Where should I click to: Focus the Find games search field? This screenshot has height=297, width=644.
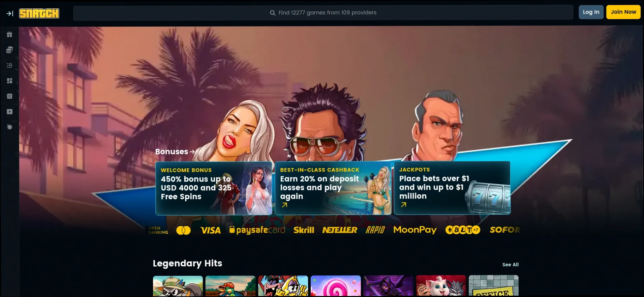coord(323,13)
